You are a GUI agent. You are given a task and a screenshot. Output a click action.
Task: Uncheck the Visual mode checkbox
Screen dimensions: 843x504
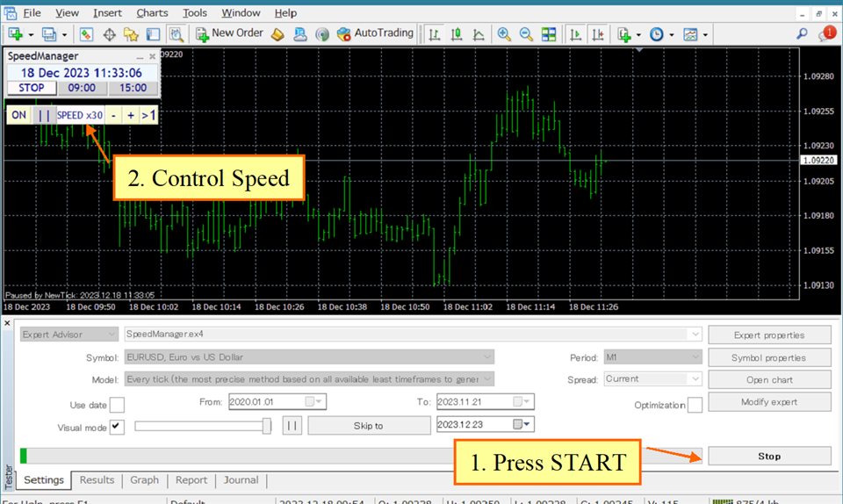pyautogui.click(x=117, y=427)
